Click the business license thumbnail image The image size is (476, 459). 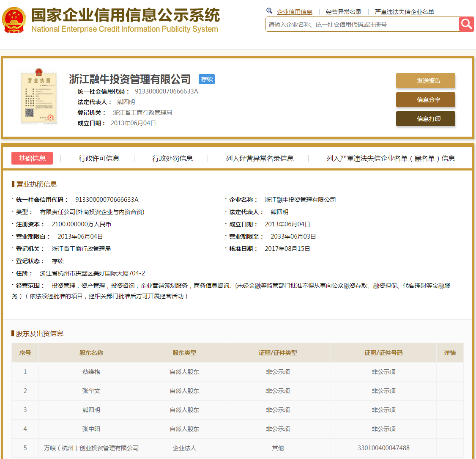[x=39, y=98]
